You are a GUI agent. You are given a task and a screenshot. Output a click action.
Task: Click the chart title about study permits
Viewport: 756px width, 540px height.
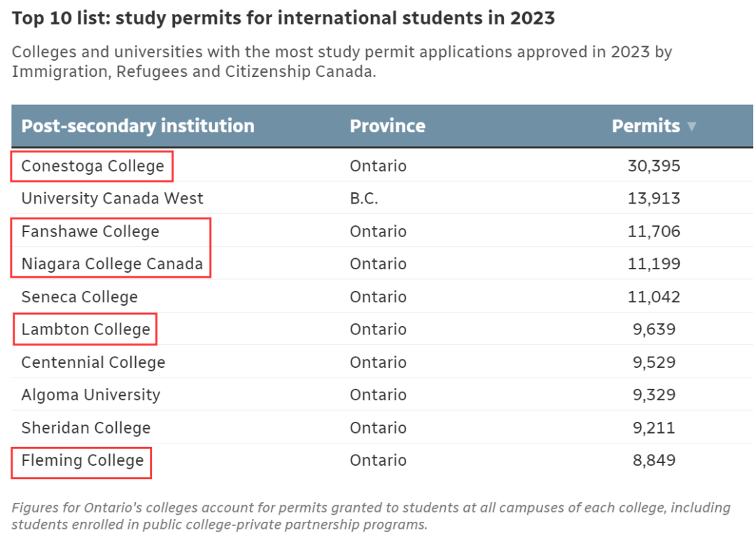(283, 18)
